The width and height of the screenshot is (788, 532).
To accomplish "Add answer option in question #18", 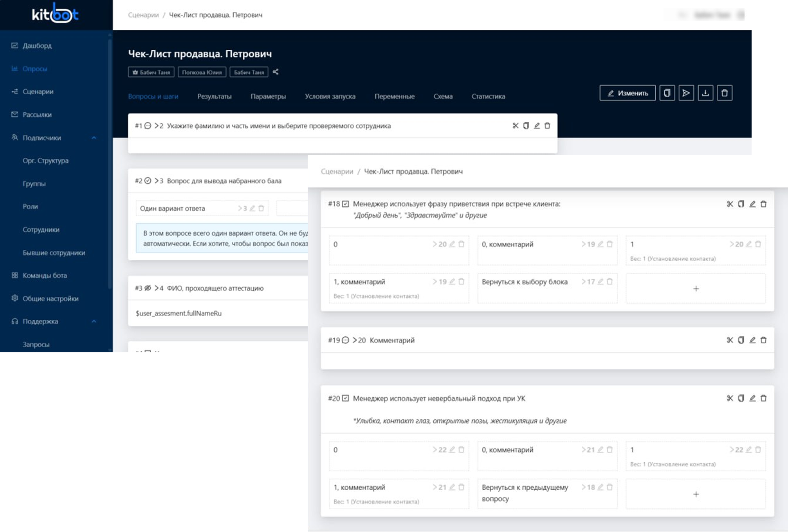I will tap(696, 289).
